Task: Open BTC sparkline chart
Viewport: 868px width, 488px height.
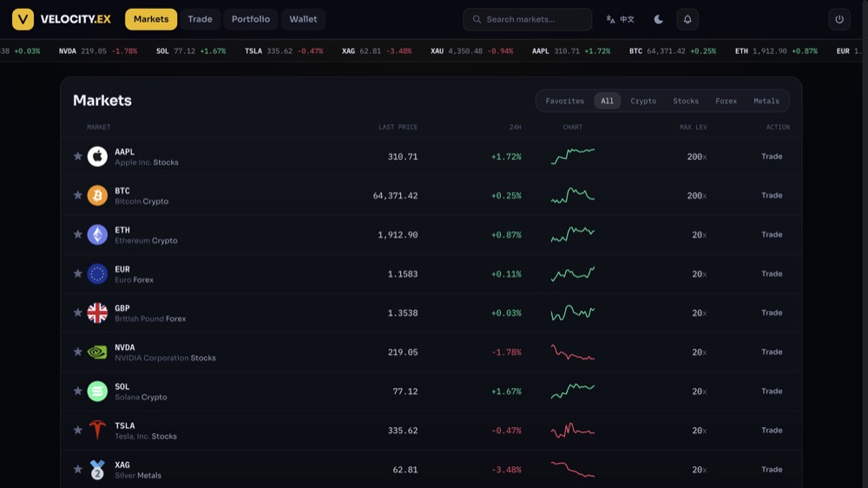Action: [x=572, y=195]
